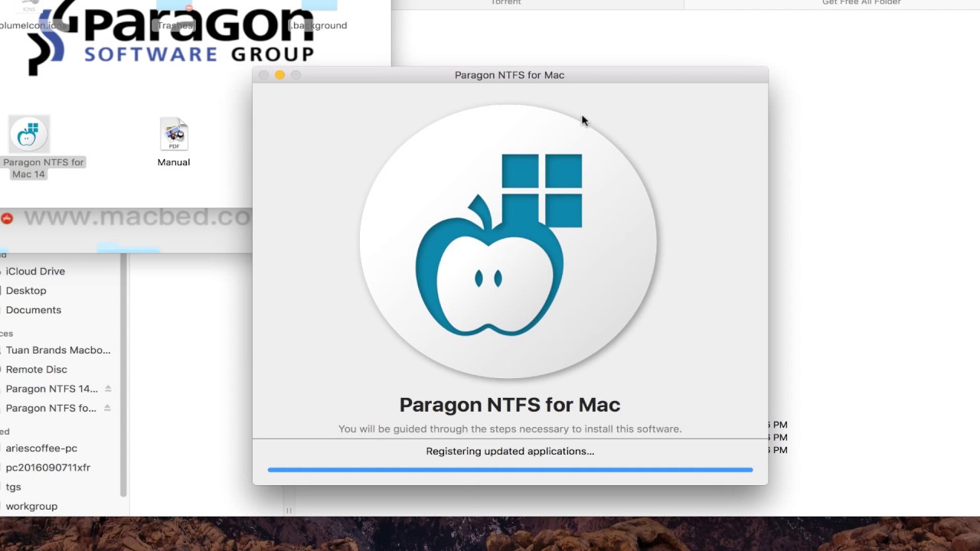Image resolution: width=980 pixels, height=551 pixels.
Task: Select ariescoffee-pc shared computer
Action: point(41,448)
